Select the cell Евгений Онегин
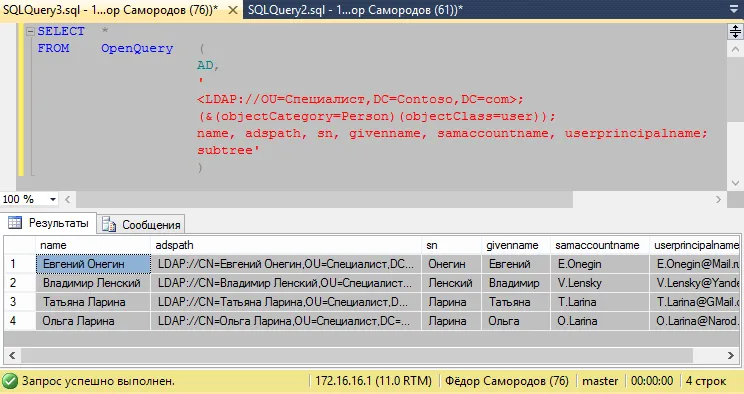Viewport: 744px width, 394px height. pyautogui.click(x=93, y=264)
